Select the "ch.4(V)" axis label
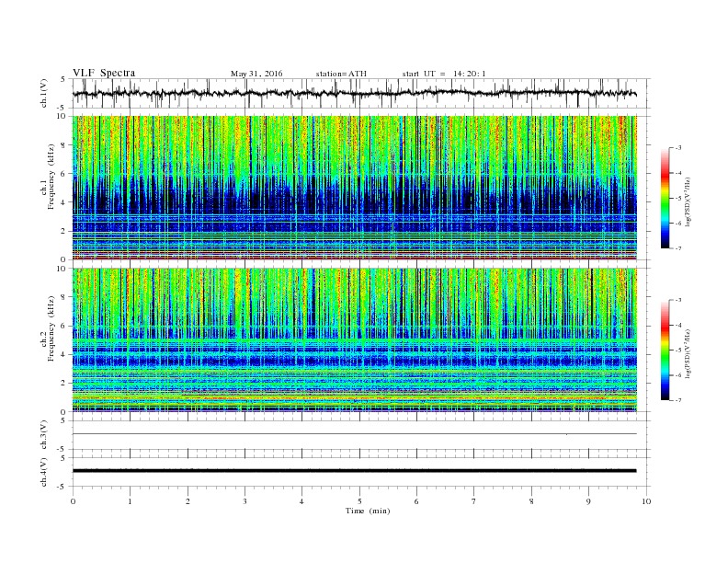The height and width of the screenshot is (563, 728). tap(44, 472)
